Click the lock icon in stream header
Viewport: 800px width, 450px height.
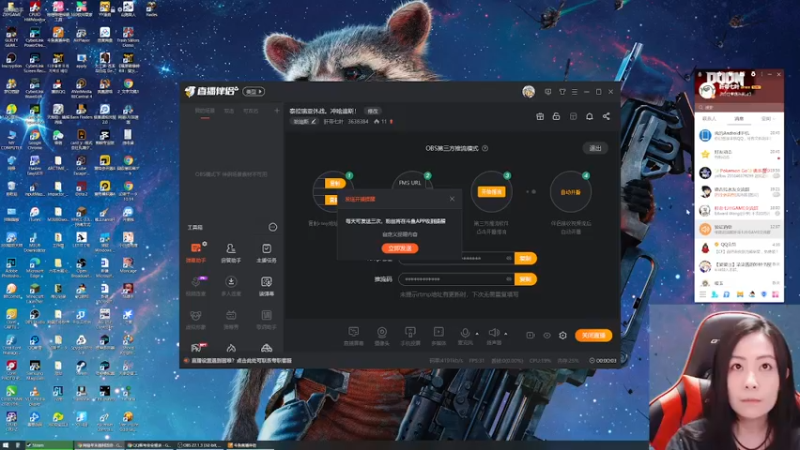[556, 116]
